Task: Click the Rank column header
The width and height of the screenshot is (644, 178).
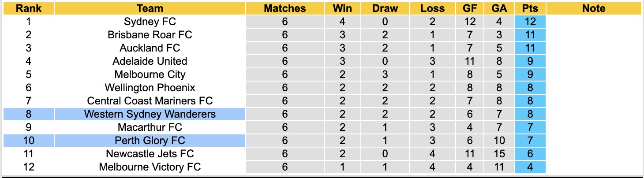Action: pos(28,8)
